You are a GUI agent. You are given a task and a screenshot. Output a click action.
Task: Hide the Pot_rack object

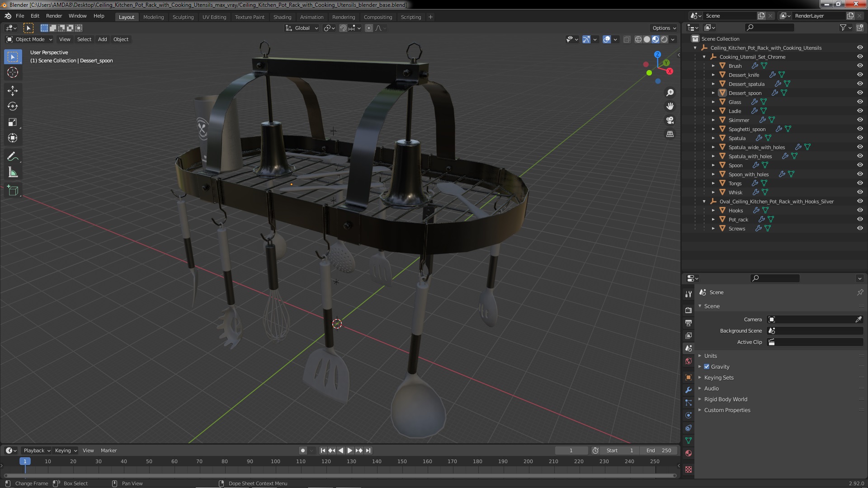[x=860, y=220]
